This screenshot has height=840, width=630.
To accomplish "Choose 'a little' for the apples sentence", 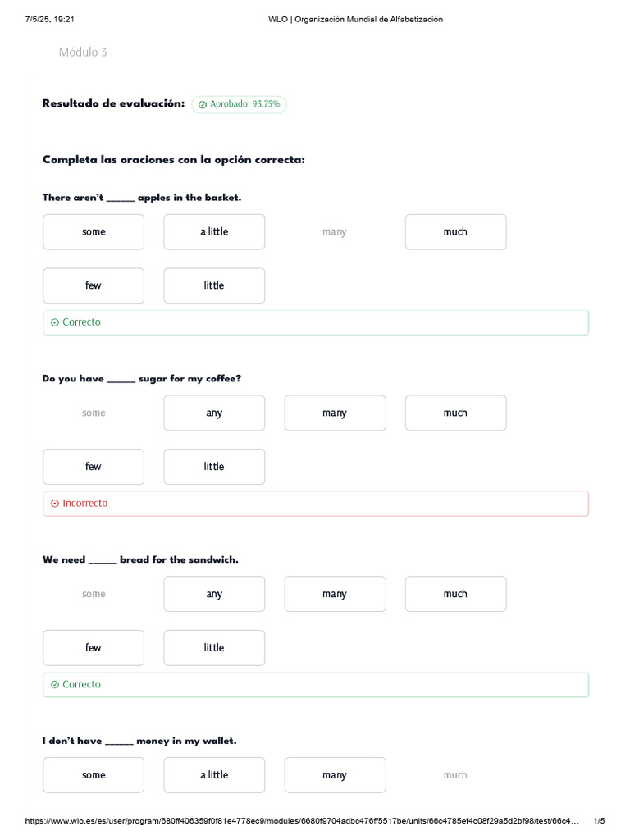I will click(x=214, y=232).
